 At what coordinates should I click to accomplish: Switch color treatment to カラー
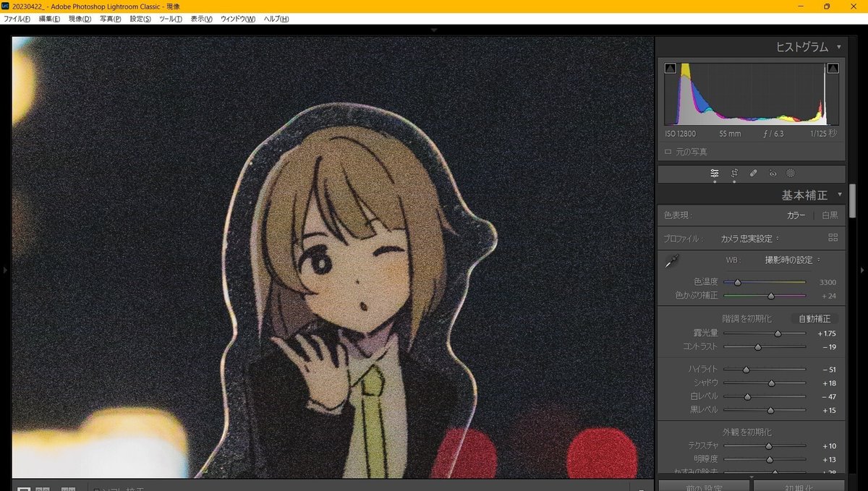point(796,215)
